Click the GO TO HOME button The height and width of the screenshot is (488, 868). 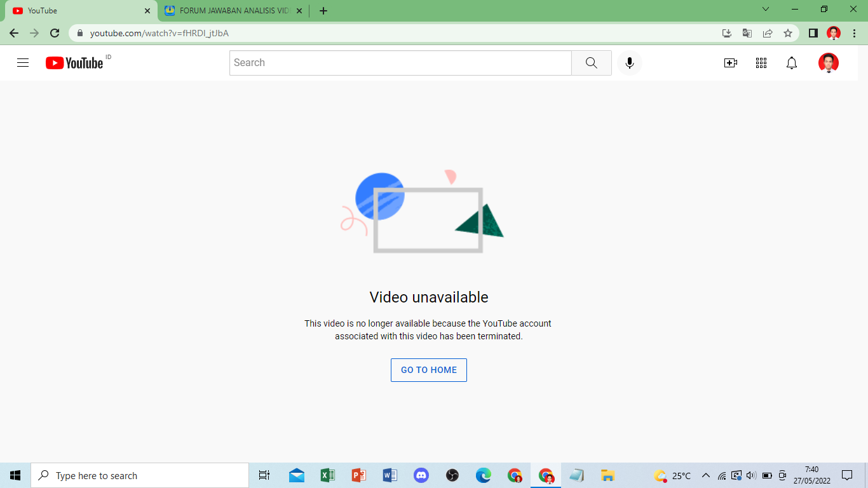click(x=429, y=370)
